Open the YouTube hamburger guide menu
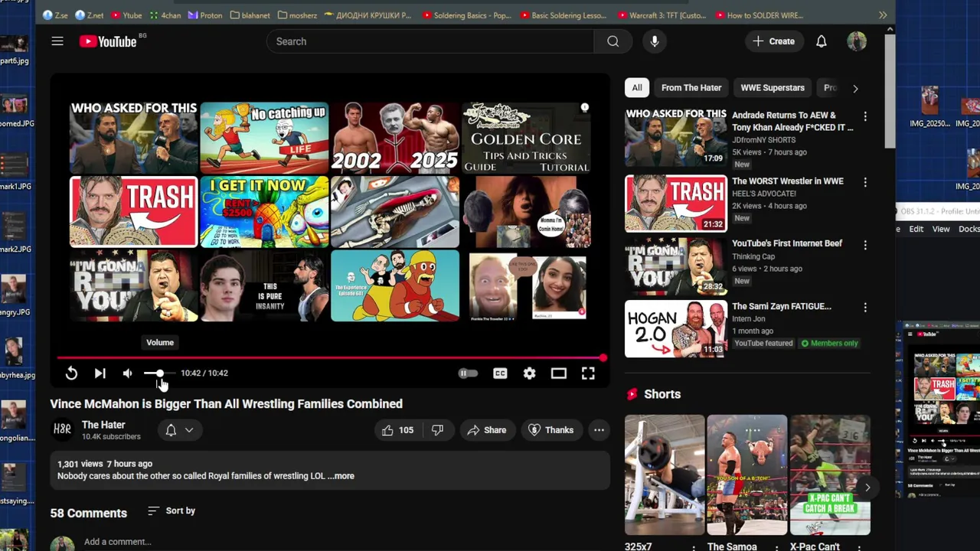 57,41
